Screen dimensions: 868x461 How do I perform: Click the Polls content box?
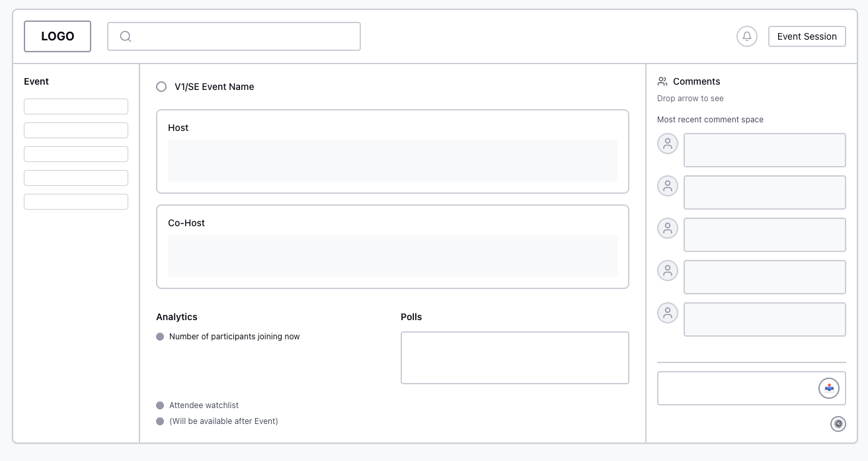click(x=515, y=358)
